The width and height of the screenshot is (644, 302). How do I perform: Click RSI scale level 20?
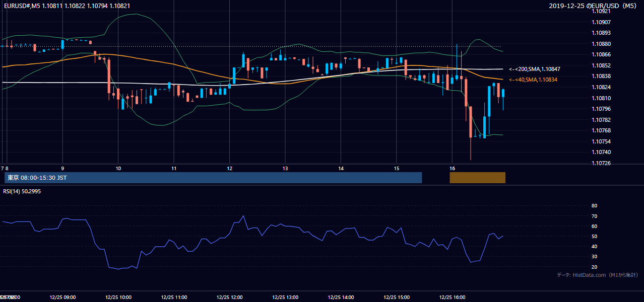pyautogui.click(x=594, y=267)
